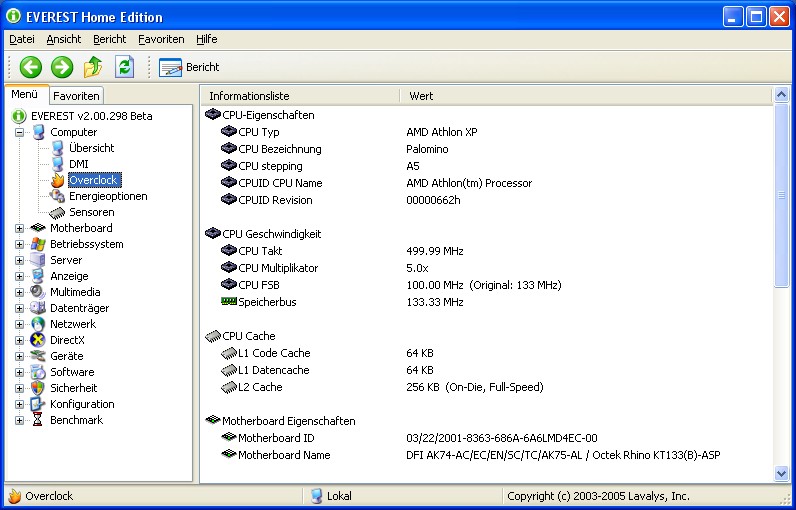
Task: Click the Overclock flame icon in tree
Action: (57, 180)
